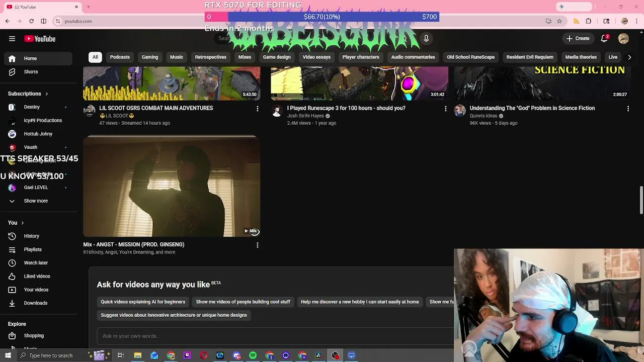Select the Media theories chip
This screenshot has height=362, width=644.
coord(581,57)
